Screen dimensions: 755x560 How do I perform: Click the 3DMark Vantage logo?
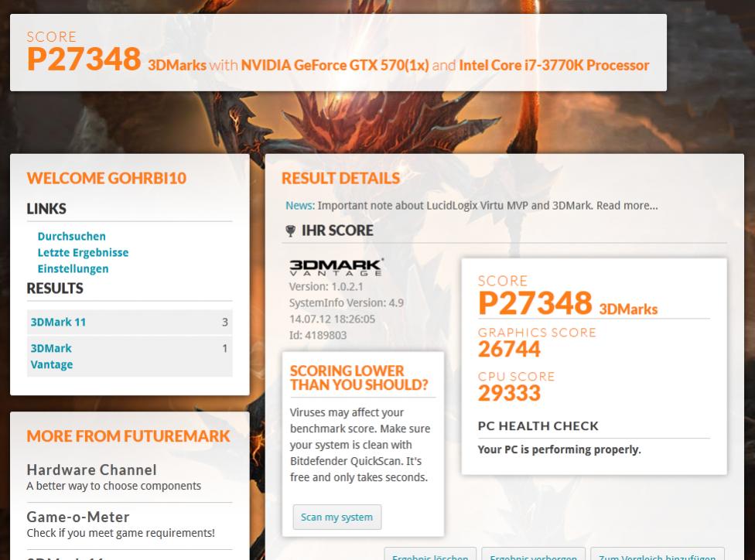point(336,267)
